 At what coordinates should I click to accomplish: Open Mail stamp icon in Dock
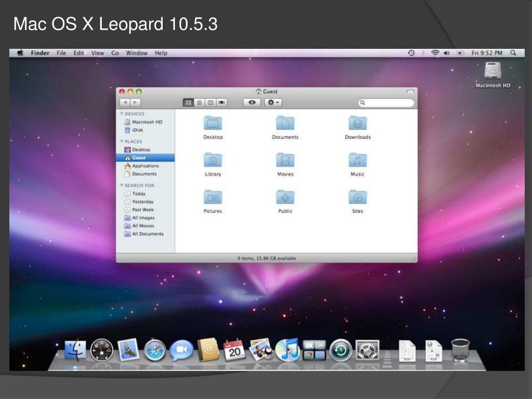(128, 350)
